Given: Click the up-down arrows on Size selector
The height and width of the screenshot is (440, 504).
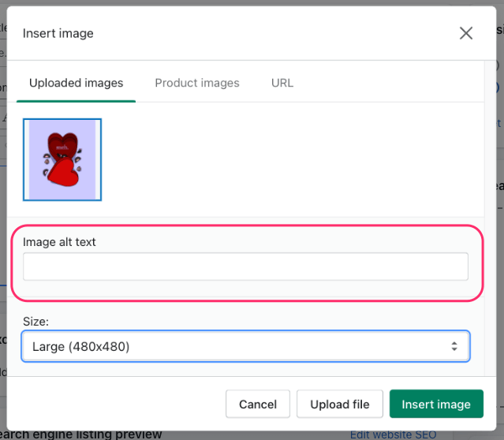Looking at the screenshot, I should pyautogui.click(x=454, y=346).
